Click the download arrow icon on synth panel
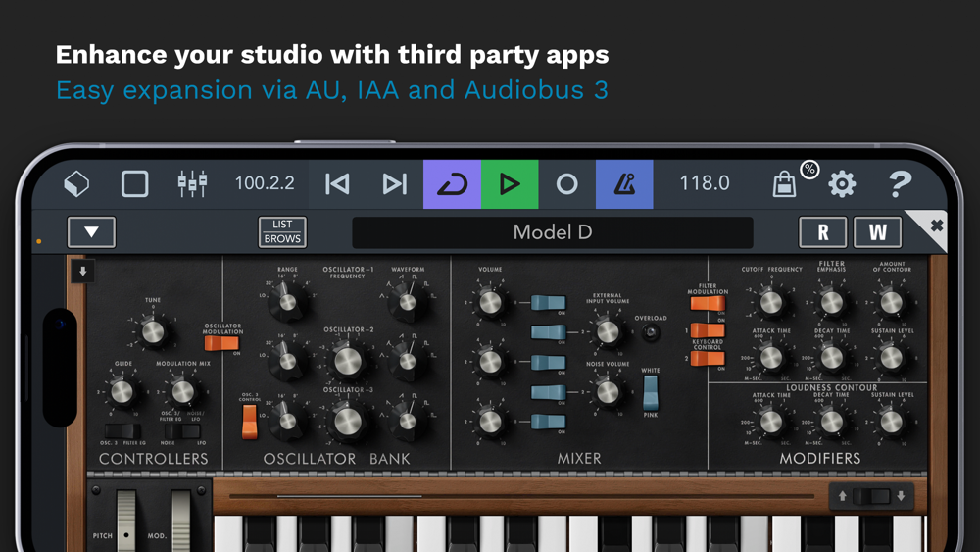 click(x=82, y=272)
